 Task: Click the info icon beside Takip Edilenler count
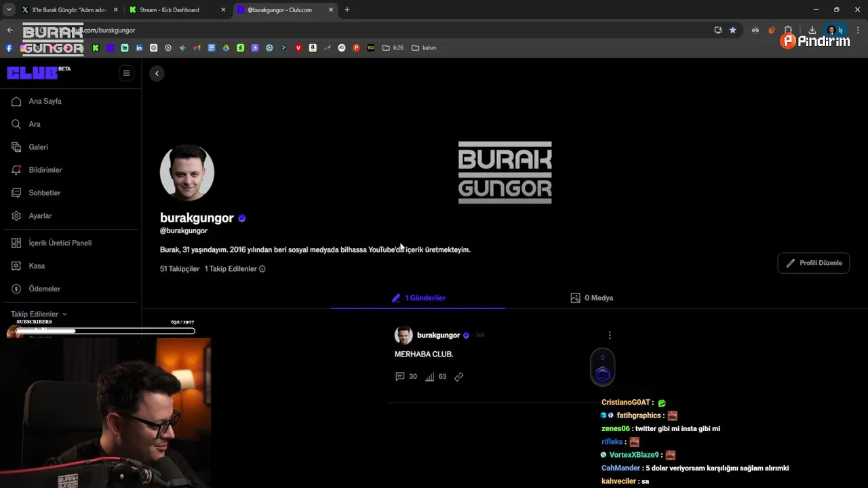pos(262,269)
